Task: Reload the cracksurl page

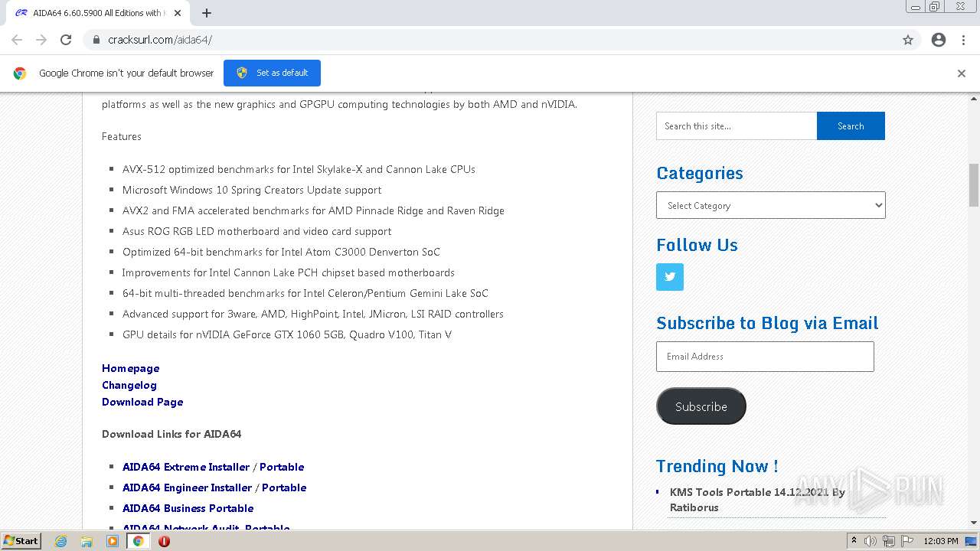Action: pyautogui.click(x=66, y=40)
